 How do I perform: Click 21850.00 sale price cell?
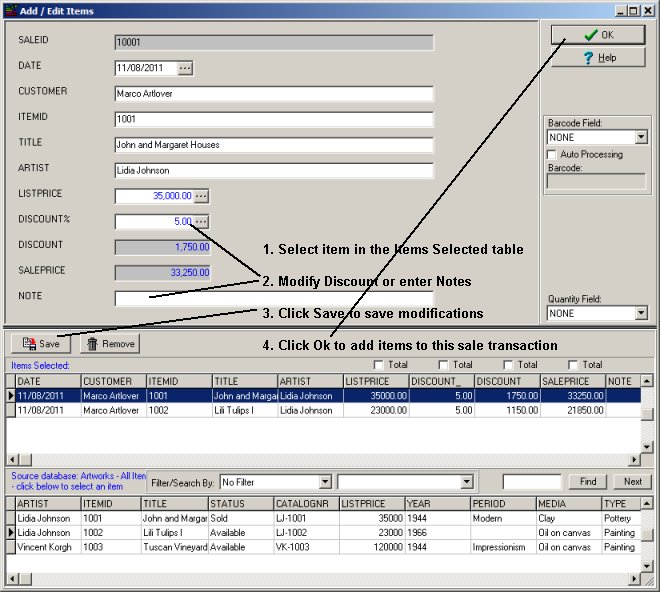click(573, 410)
